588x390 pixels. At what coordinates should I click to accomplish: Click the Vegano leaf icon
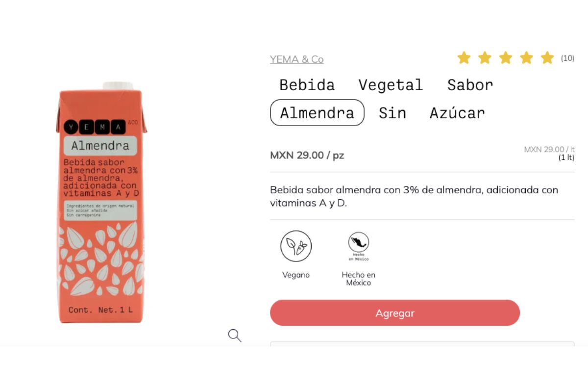[296, 246]
